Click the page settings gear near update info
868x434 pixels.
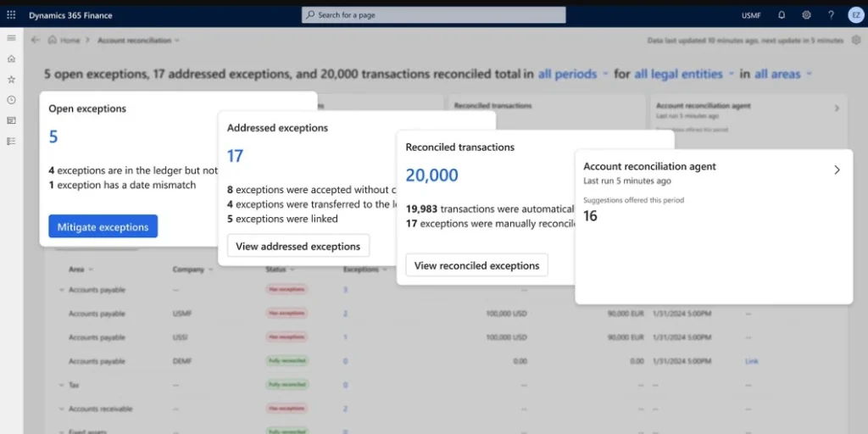(x=856, y=40)
